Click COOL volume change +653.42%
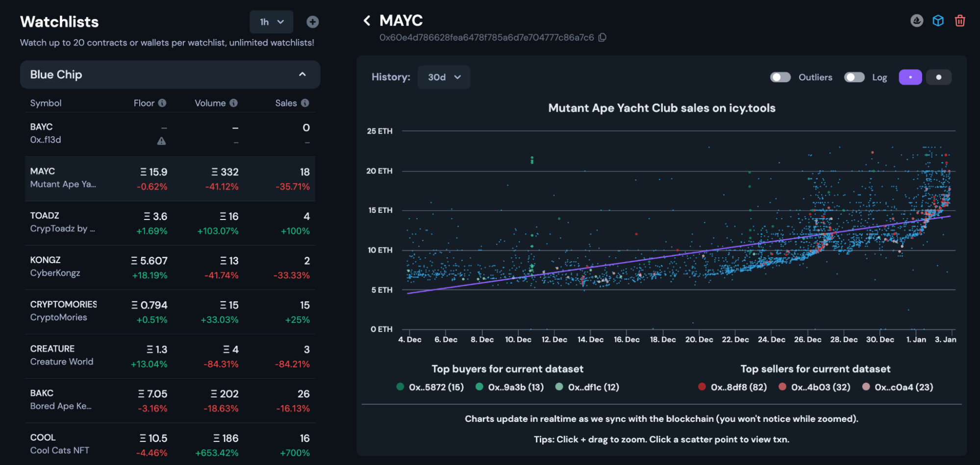 tap(217, 453)
